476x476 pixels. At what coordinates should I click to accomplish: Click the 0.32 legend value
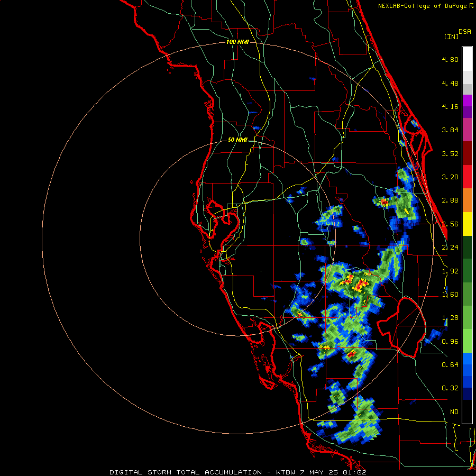[450, 388]
